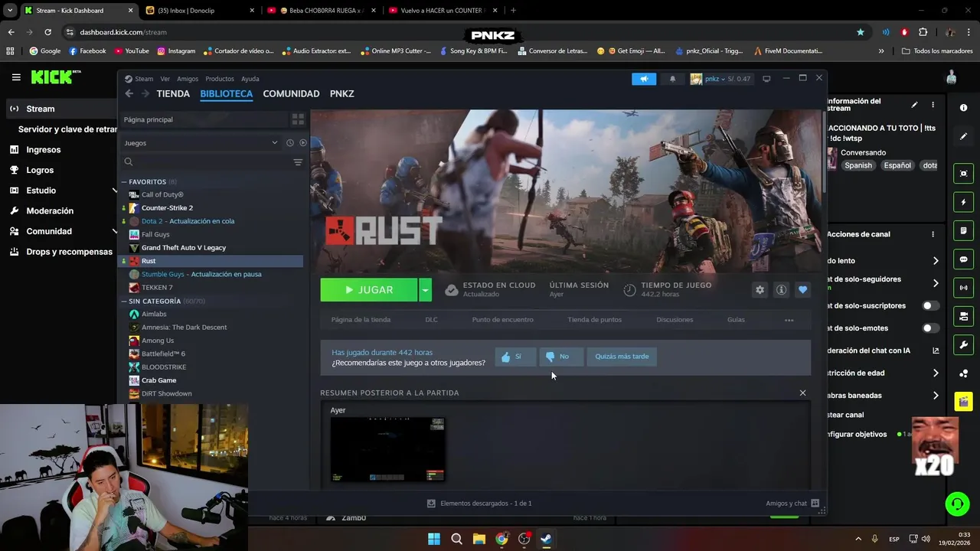Expand restricción de edad arrow
The image size is (980, 551).
935,373
